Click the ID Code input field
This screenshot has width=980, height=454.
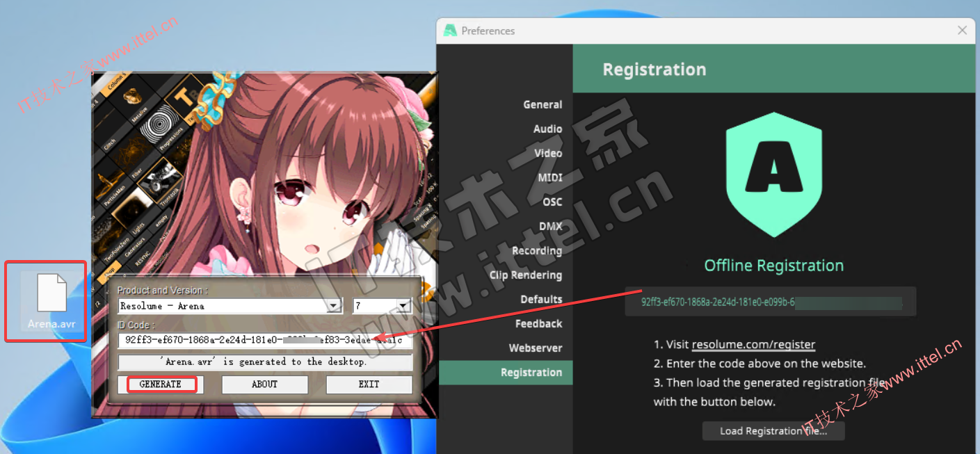pos(264,341)
